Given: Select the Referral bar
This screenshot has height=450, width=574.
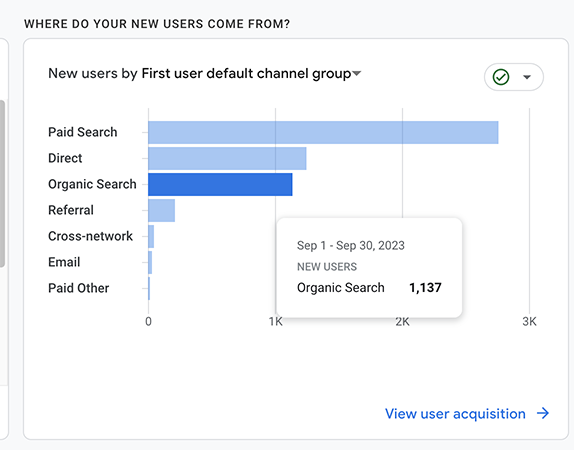Looking at the screenshot, I should 161,211.
